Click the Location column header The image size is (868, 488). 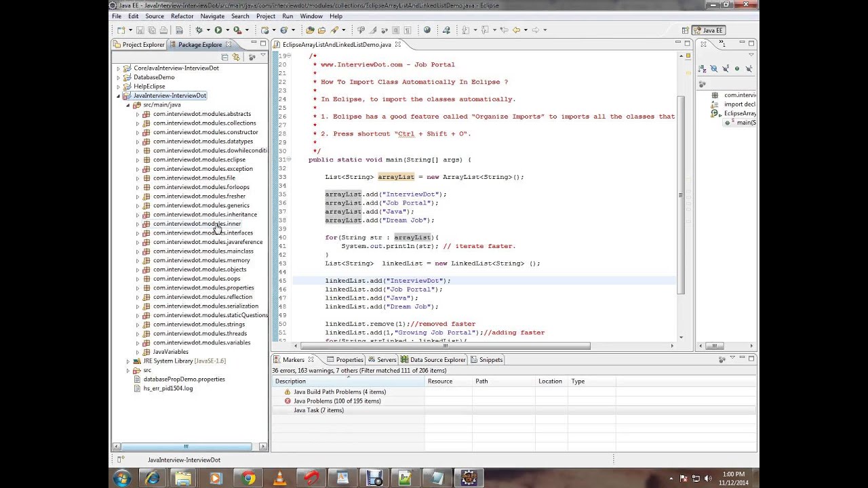coord(550,382)
